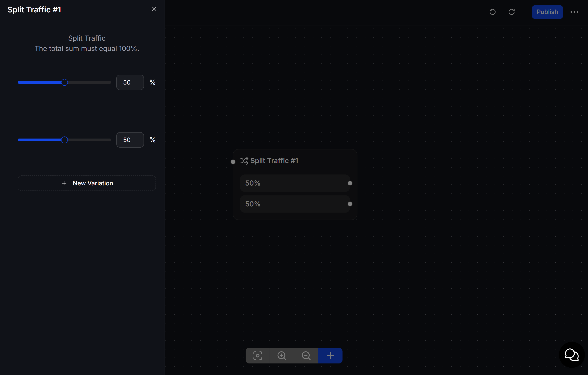The width and height of the screenshot is (588, 375).
Task: Adjust the first variation traffic slider
Action: tap(65, 82)
